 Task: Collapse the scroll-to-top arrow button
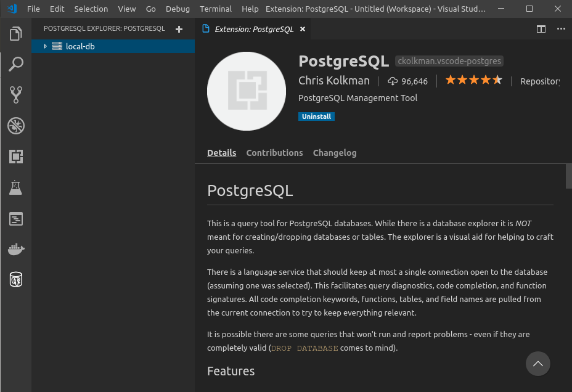(537, 364)
